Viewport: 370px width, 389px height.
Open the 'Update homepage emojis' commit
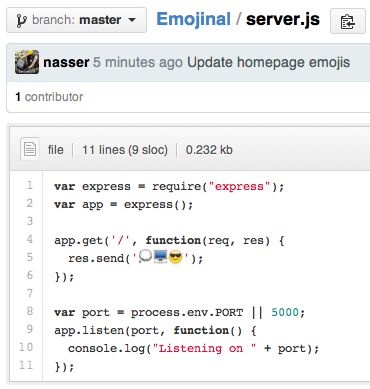(x=268, y=62)
